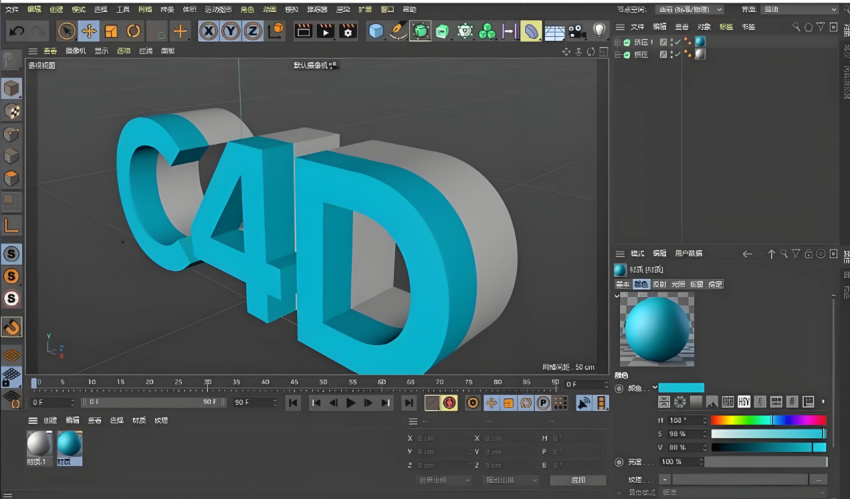
Task: Click the highlighted field object icon
Action: click(531, 31)
